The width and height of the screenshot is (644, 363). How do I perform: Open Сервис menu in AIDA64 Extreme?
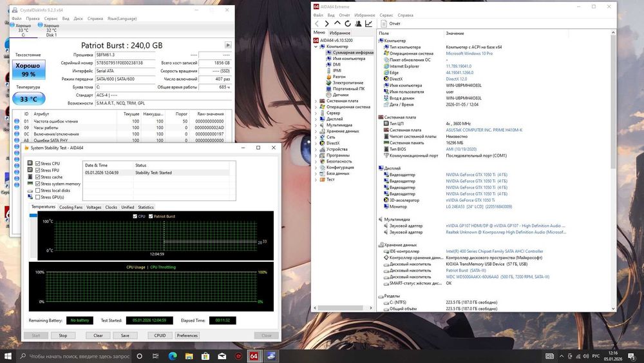point(386,15)
